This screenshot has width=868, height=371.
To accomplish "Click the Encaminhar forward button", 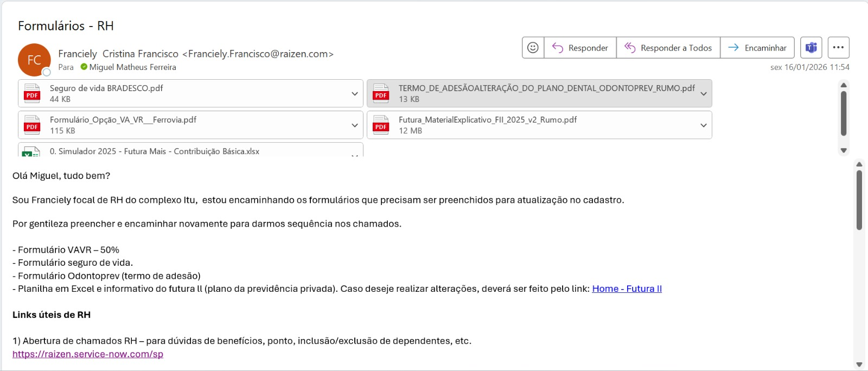I will pos(757,48).
